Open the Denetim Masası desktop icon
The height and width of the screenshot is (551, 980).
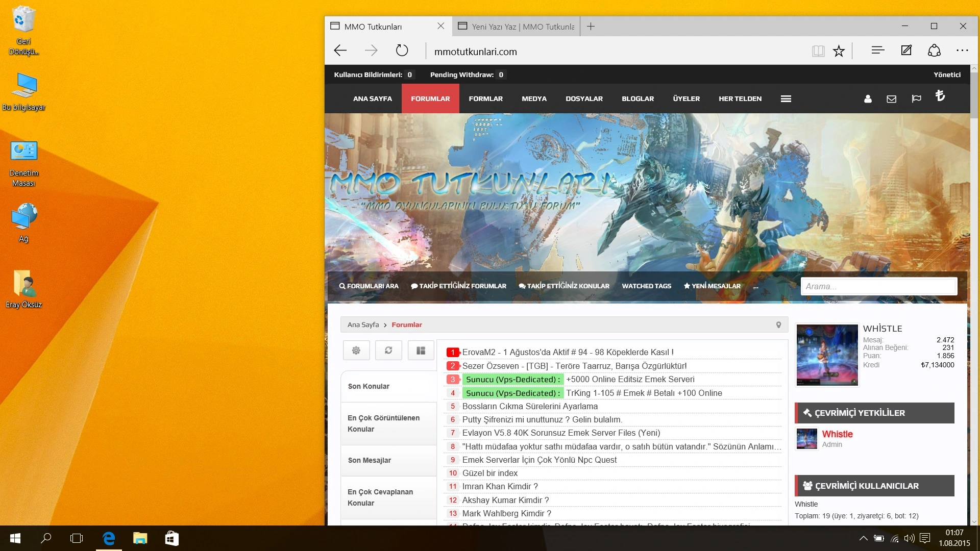click(x=23, y=163)
